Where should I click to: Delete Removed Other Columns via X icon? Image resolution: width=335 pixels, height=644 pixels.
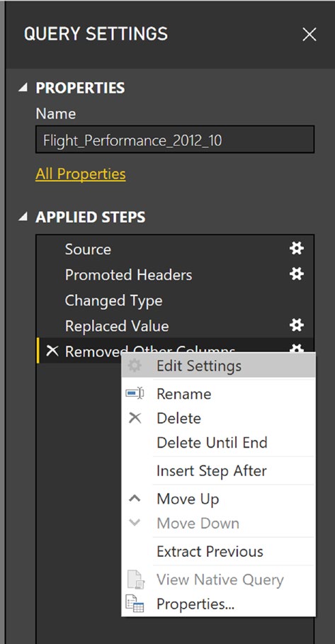(x=52, y=351)
